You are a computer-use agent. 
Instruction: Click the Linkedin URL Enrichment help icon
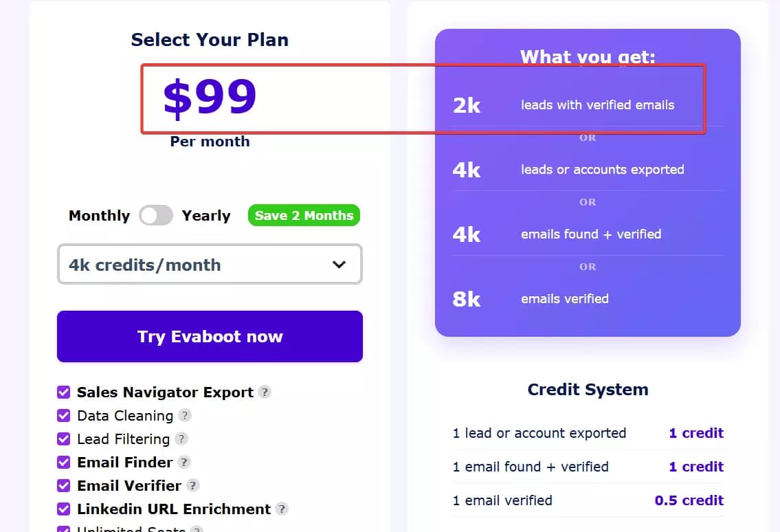(x=282, y=509)
